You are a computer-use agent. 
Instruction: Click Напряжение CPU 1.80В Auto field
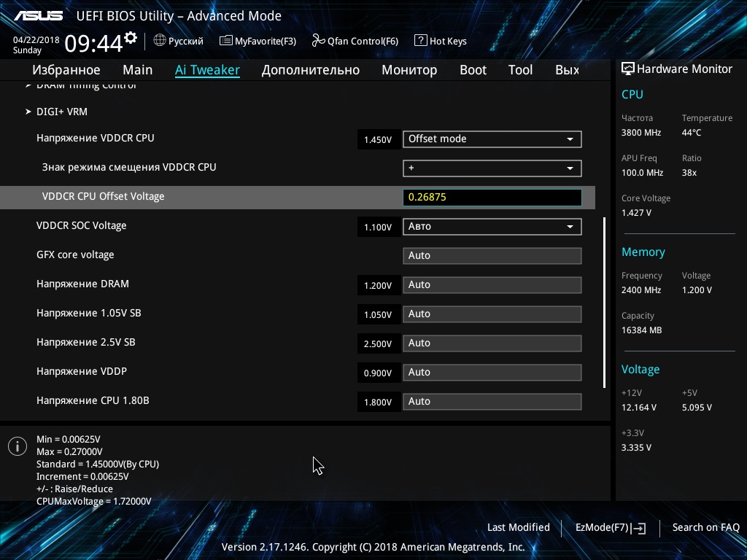[x=492, y=402]
